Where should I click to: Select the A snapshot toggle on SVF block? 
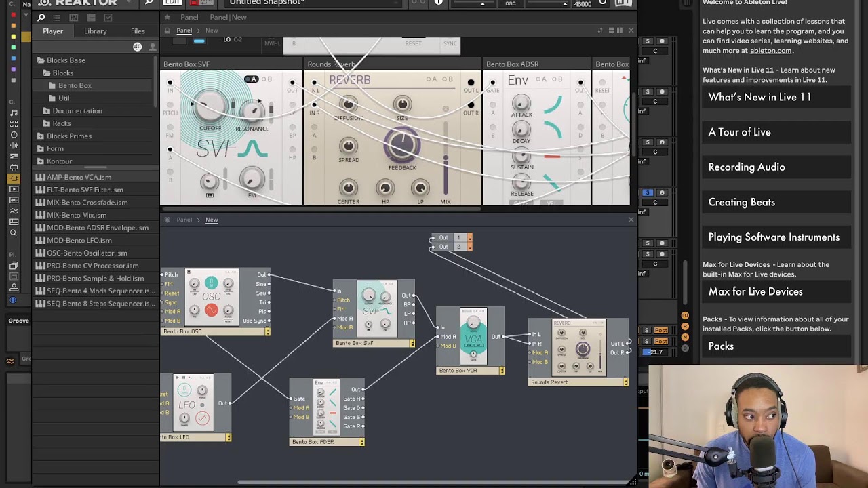tap(252, 79)
